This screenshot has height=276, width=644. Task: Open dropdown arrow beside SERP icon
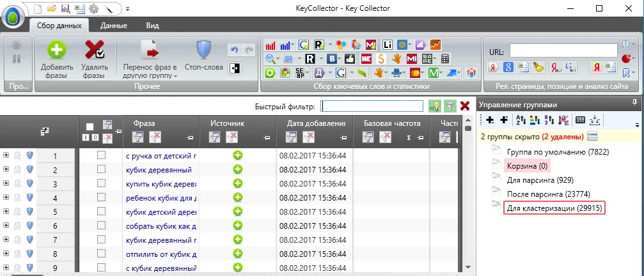[x=307, y=73]
